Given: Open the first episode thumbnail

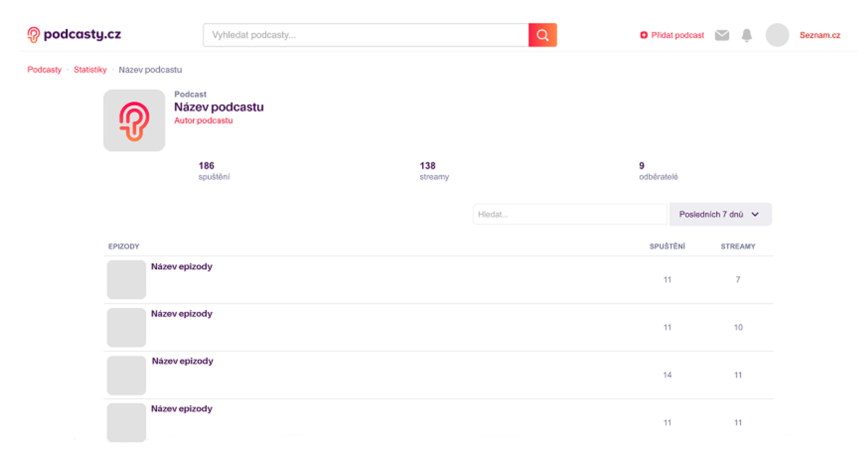Looking at the screenshot, I should coord(126,280).
